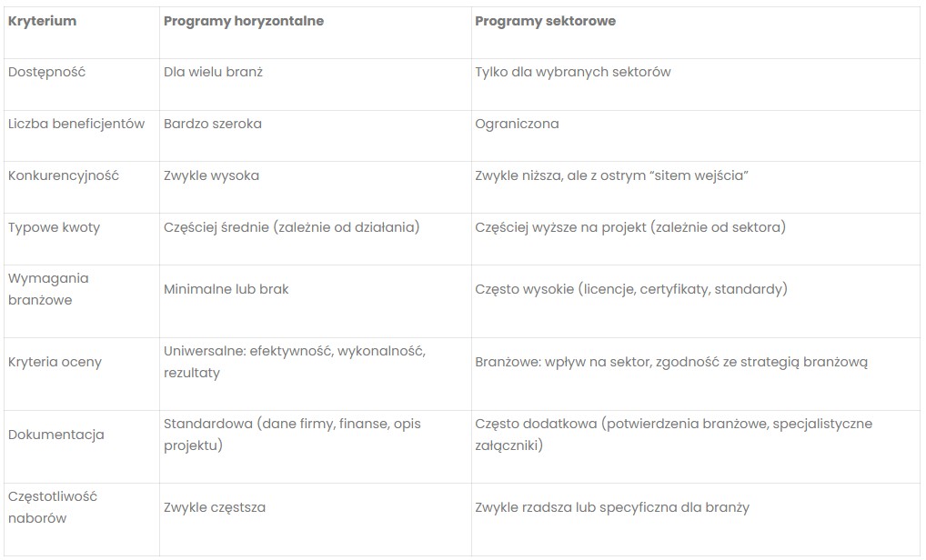Image resolution: width=926 pixels, height=560 pixels.
Task: Click the 'Ograniczona' cell
Action: coord(517,124)
